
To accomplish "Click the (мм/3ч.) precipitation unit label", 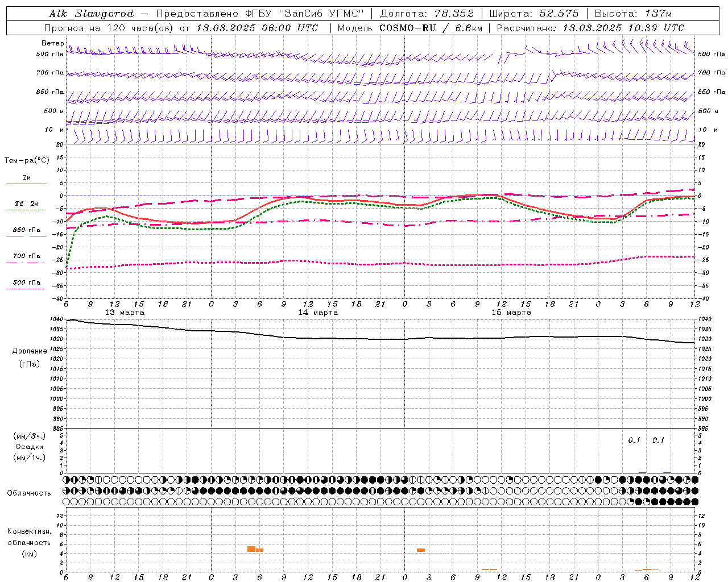I will (x=29, y=436).
